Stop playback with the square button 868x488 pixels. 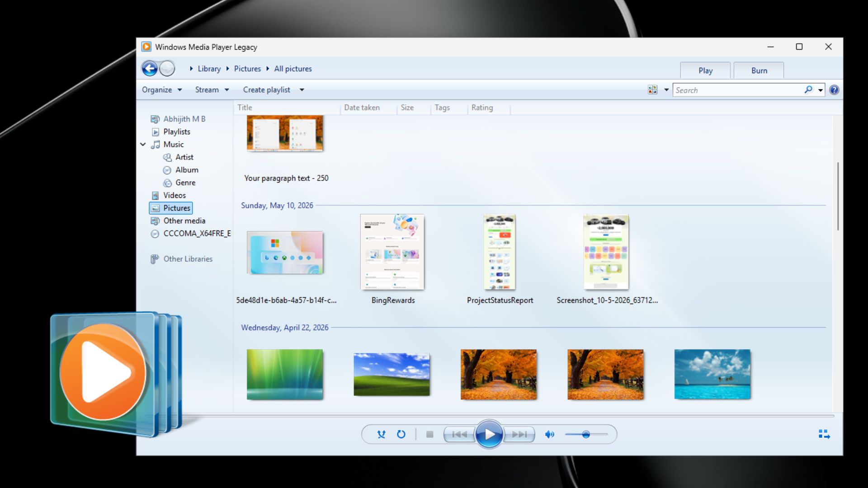pyautogui.click(x=430, y=434)
